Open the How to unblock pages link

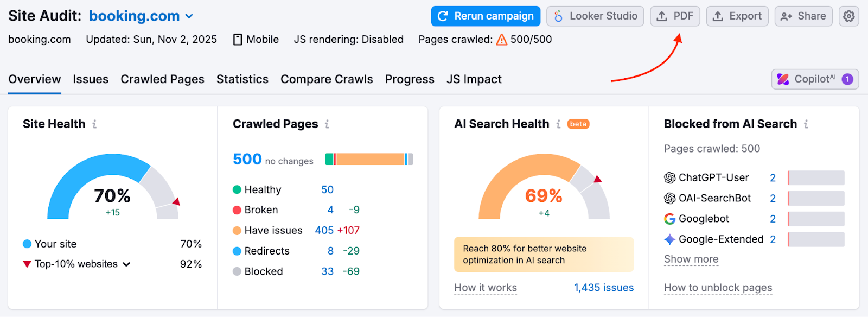pyautogui.click(x=718, y=288)
